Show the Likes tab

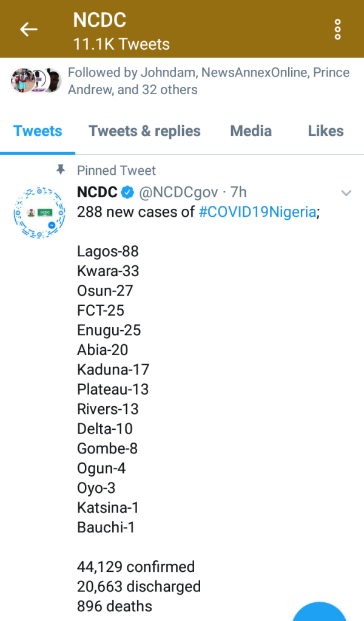point(326,131)
